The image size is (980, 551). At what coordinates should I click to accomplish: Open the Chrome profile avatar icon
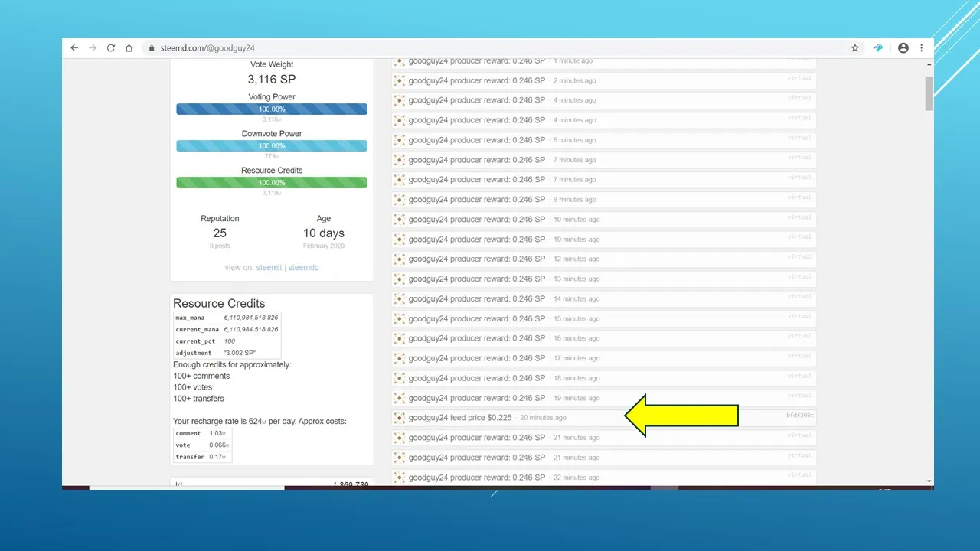tap(903, 47)
